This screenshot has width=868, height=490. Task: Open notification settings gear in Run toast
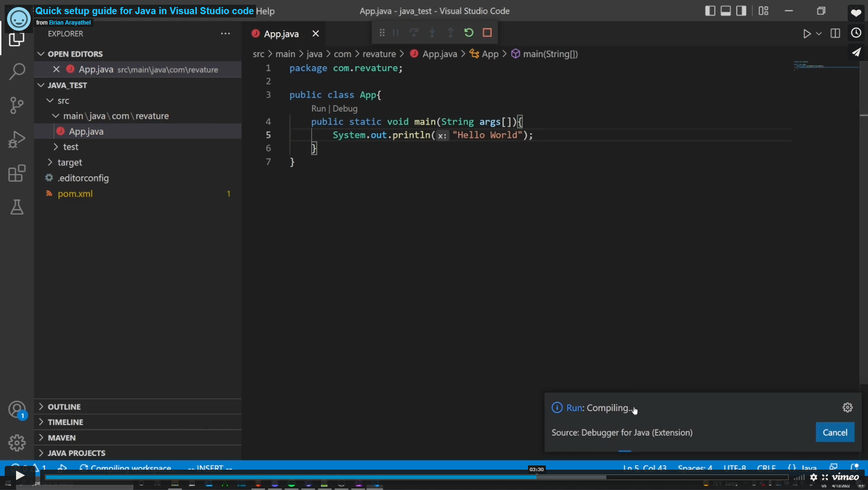coord(848,407)
